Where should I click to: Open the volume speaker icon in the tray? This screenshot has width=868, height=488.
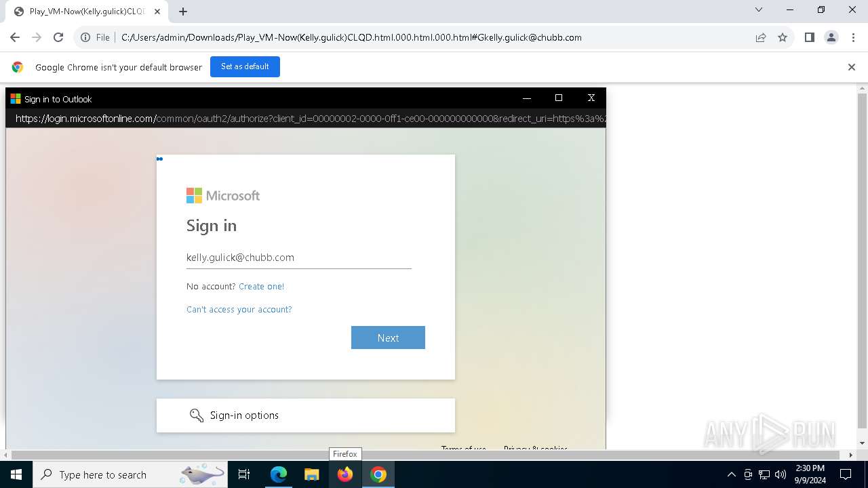tap(781, 474)
